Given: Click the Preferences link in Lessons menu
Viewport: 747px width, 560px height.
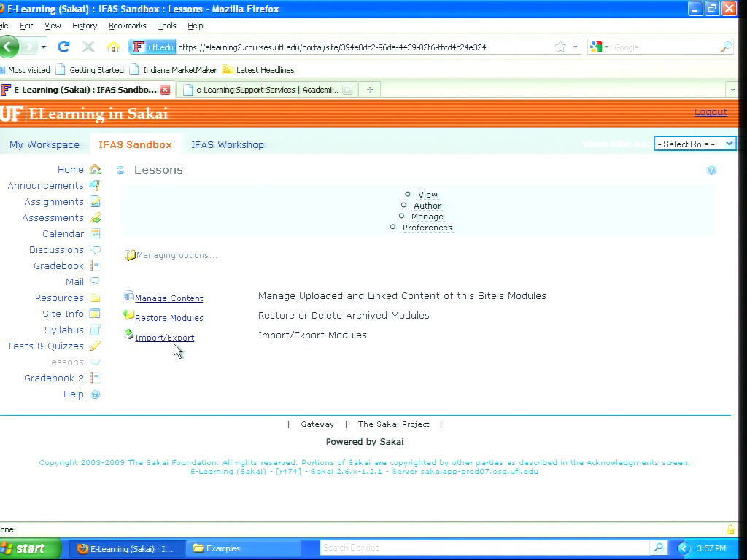Looking at the screenshot, I should coord(427,227).
